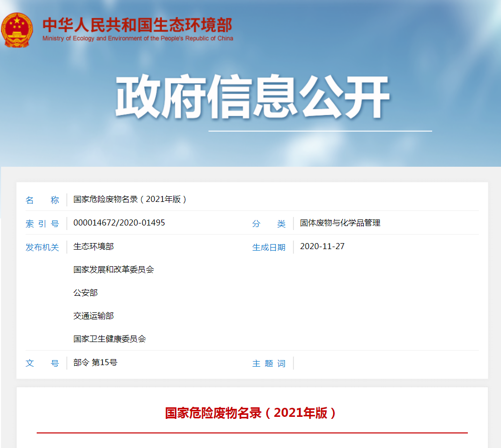Viewport: 501px width, 448px height.
Task: Click the national emblem logo
Action: pos(17,30)
